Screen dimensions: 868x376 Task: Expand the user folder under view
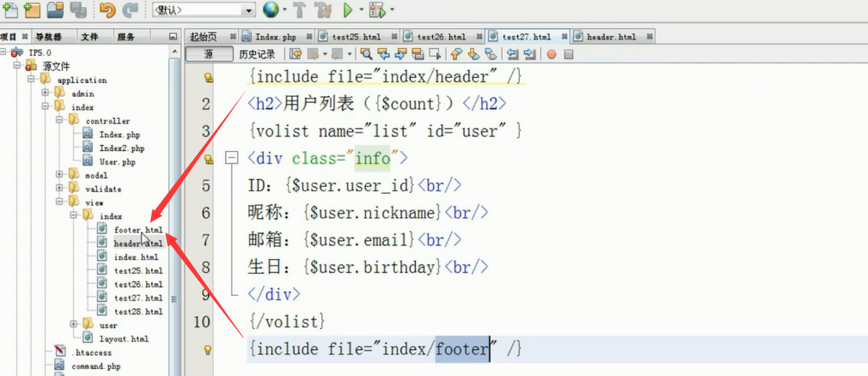tap(74, 324)
